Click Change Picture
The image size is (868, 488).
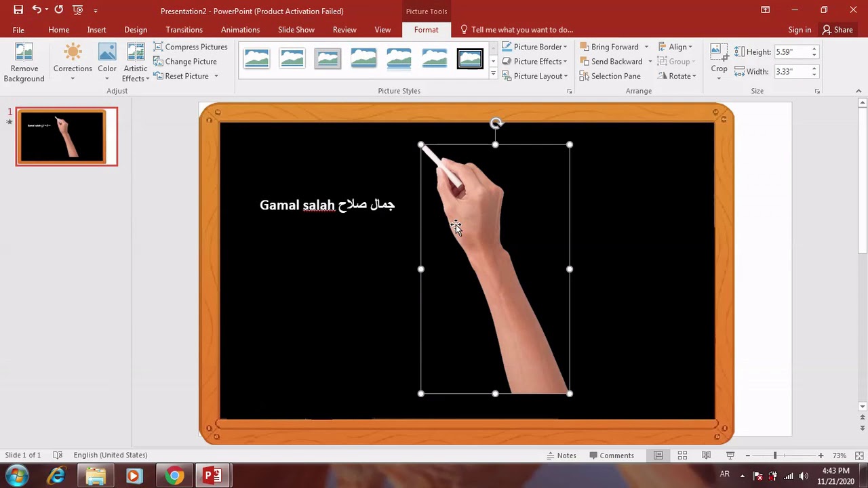(x=185, y=62)
